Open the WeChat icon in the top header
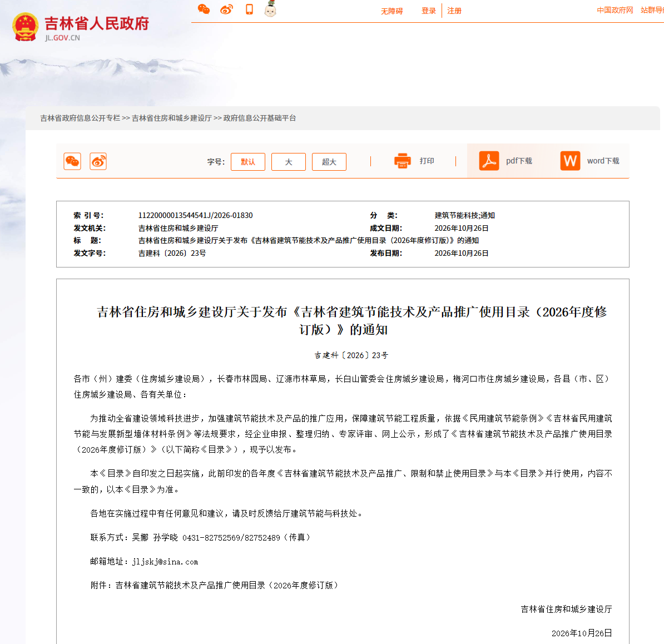The height and width of the screenshot is (644, 664). (204, 9)
